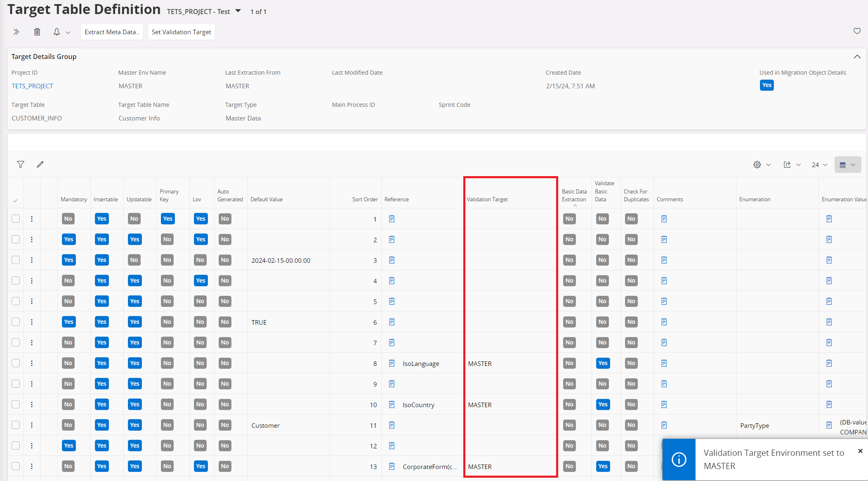Check the checkbox for sort order 1
868x481 pixels.
coord(16,219)
